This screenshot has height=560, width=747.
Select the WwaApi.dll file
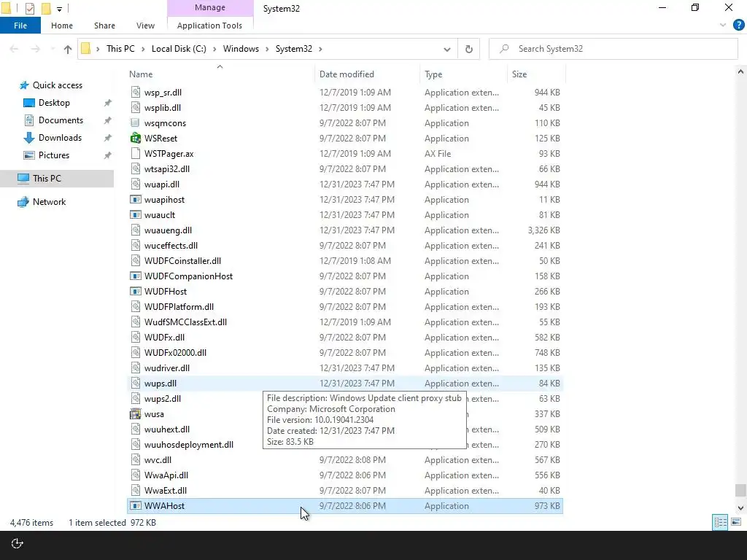click(166, 475)
